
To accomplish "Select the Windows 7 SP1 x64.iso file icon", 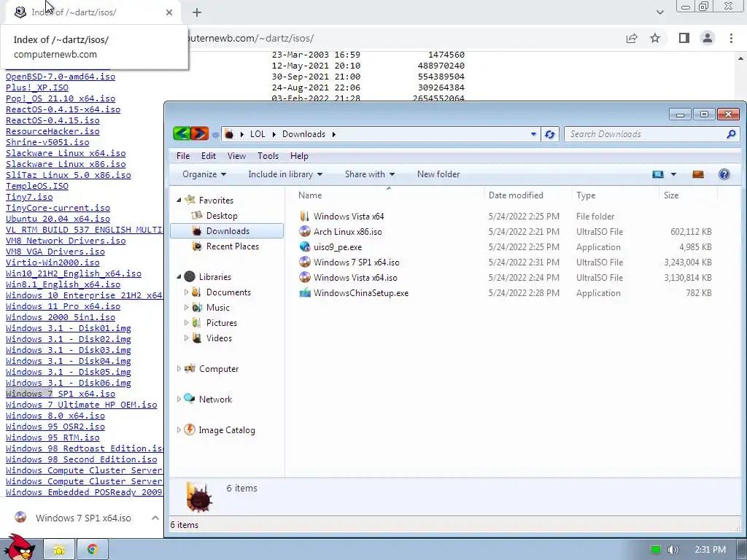I will click(x=305, y=262).
